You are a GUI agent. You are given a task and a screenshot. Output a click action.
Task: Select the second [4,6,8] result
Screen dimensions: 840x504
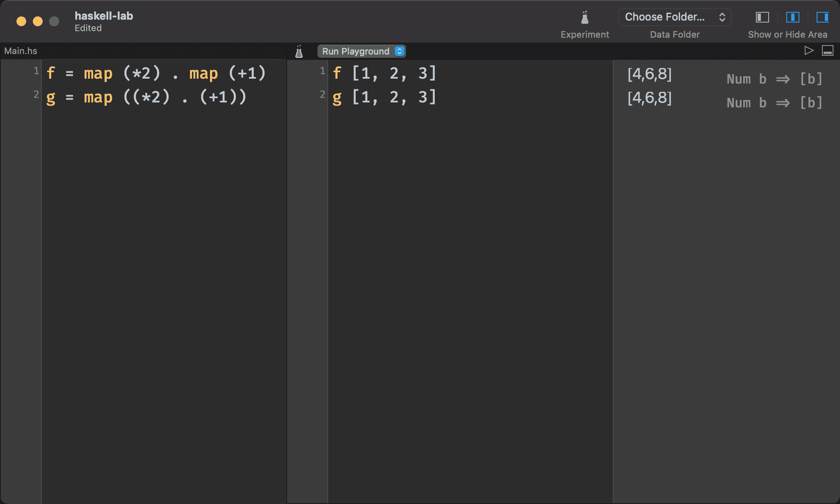(649, 98)
